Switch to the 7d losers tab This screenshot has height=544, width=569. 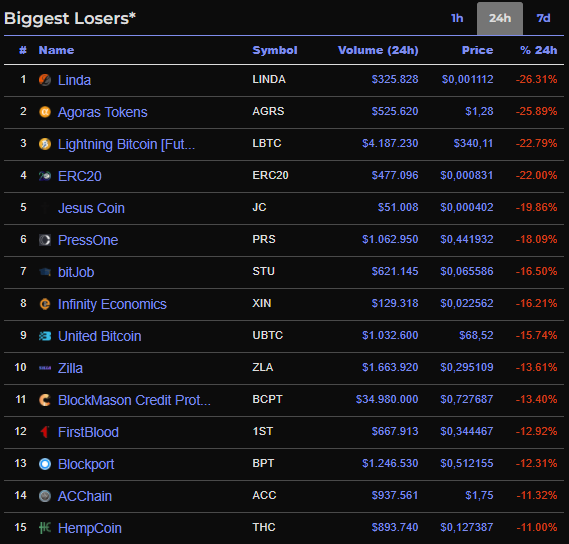click(x=543, y=18)
